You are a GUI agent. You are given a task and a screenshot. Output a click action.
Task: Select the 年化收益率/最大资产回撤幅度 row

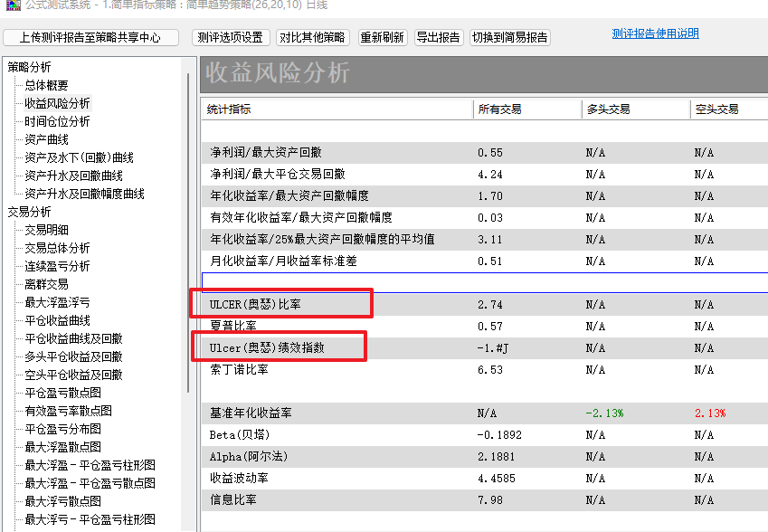coord(485,196)
